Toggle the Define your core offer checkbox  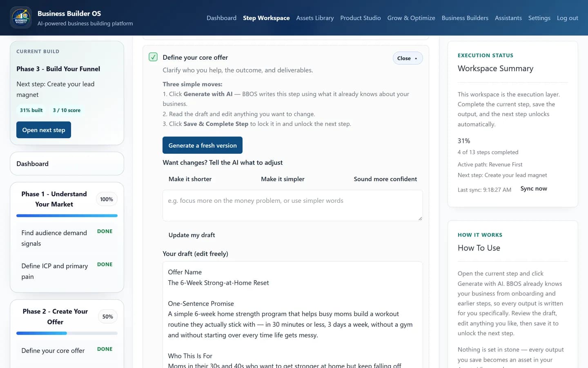[153, 57]
